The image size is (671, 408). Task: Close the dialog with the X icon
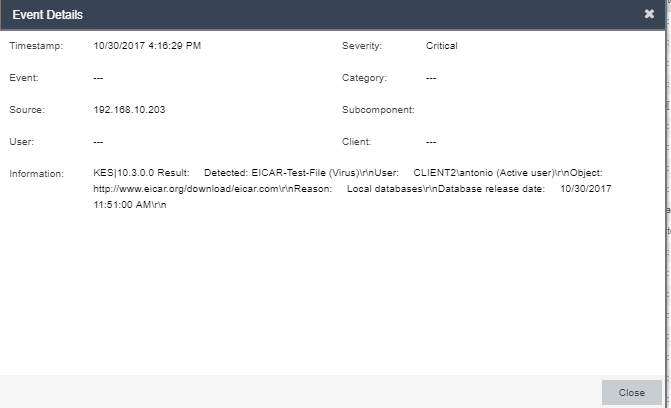[649, 14]
